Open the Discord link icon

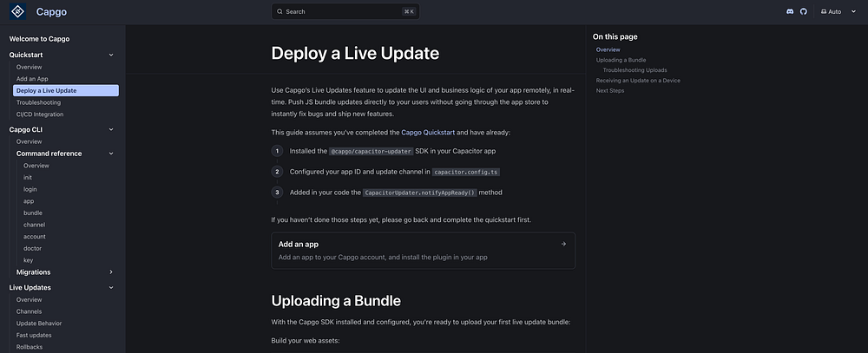pyautogui.click(x=790, y=11)
